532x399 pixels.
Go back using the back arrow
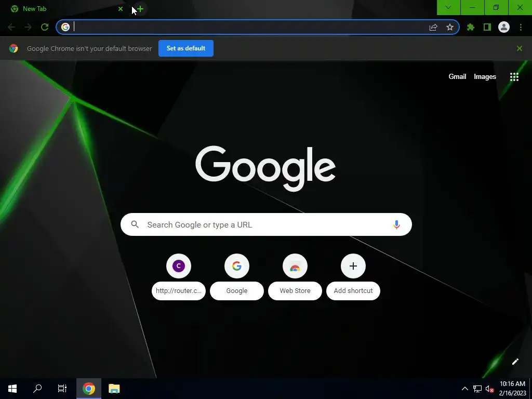pos(11,27)
